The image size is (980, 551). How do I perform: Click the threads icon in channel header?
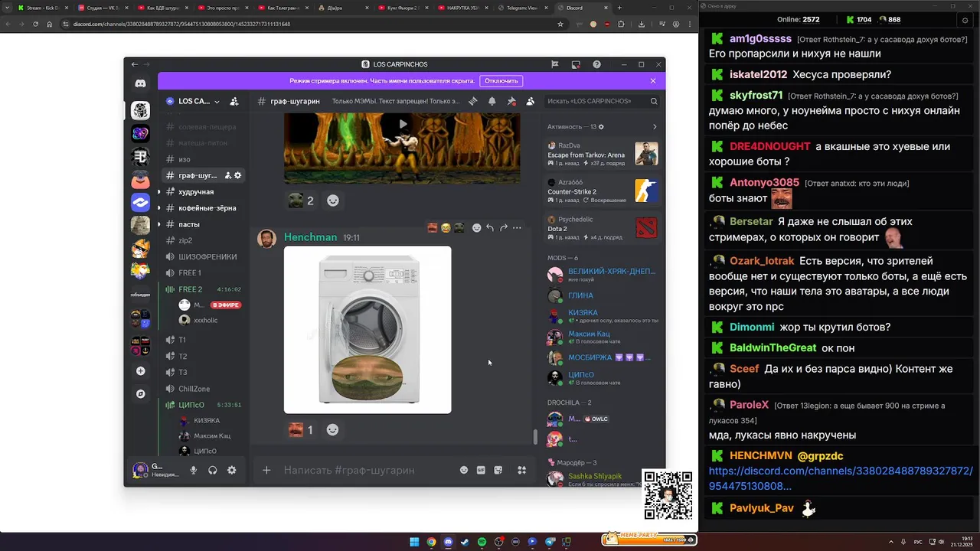tap(473, 101)
